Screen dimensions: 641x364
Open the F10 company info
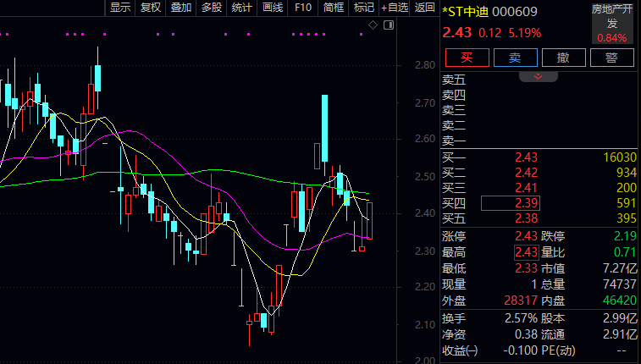(x=303, y=8)
